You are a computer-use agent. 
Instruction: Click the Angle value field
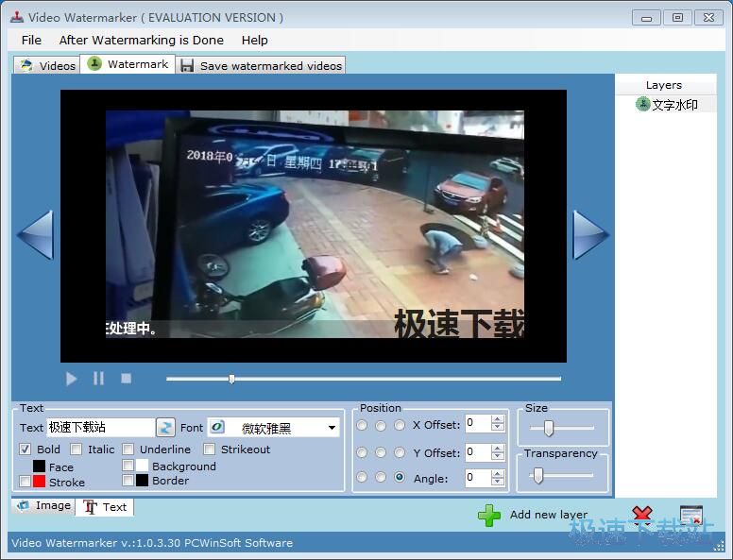tap(478, 477)
